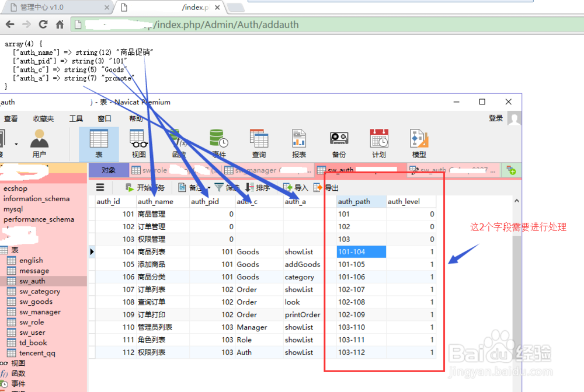584x392 pixels.
Task: Open the 查询 (Query) toolbar icon
Action: [x=259, y=143]
